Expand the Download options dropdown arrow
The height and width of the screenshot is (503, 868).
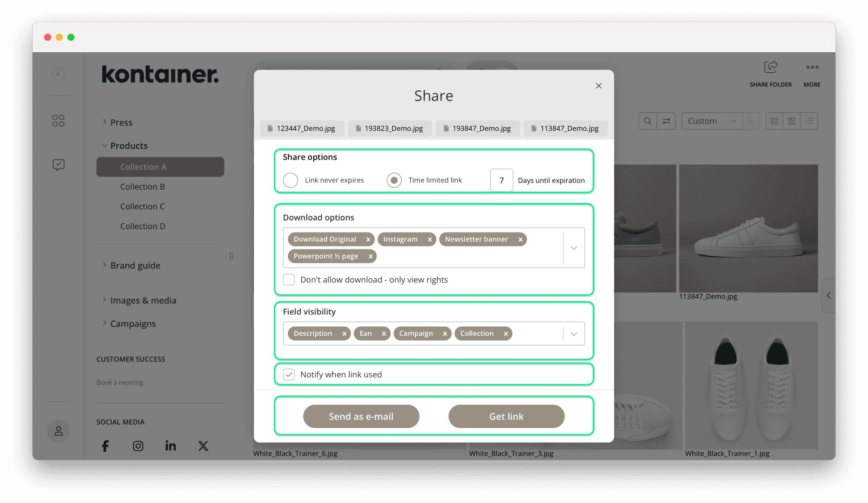click(x=573, y=248)
